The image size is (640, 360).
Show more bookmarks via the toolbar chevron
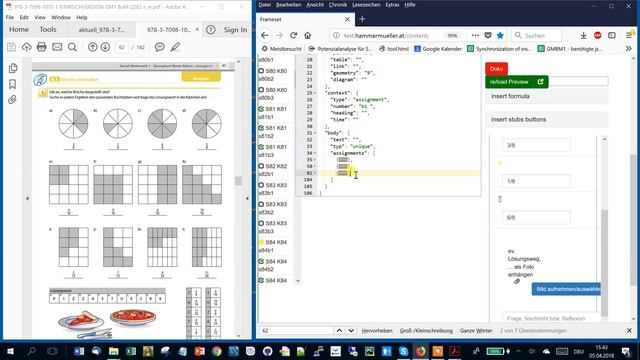pos(629,49)
